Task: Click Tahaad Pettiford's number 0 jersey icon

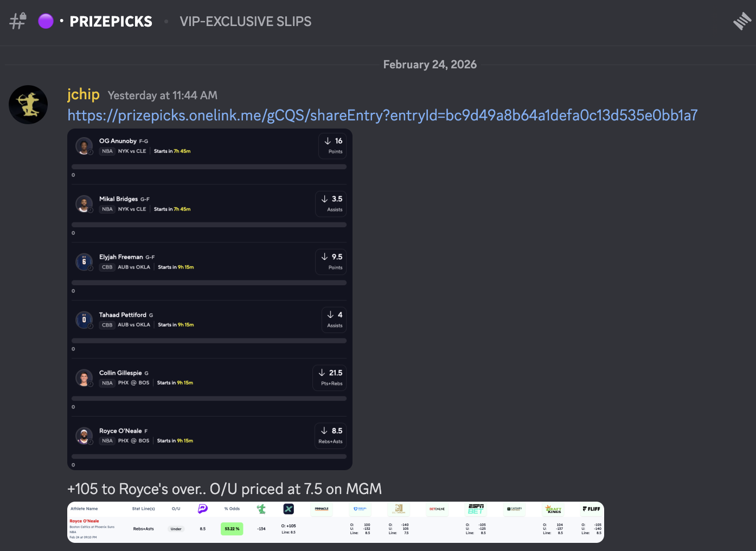Action: click(84, 320)
